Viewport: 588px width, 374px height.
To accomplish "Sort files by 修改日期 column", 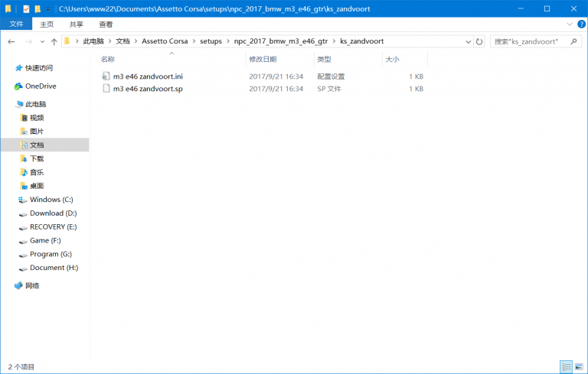I will click(x=263, y=59).
